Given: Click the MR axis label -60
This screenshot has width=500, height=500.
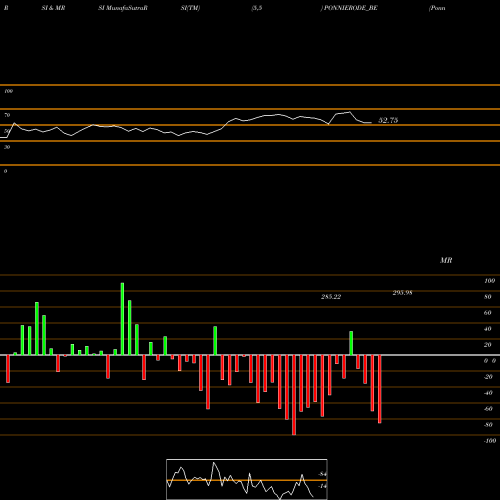Looking at the screenshot, I should [x=488, y=409].
